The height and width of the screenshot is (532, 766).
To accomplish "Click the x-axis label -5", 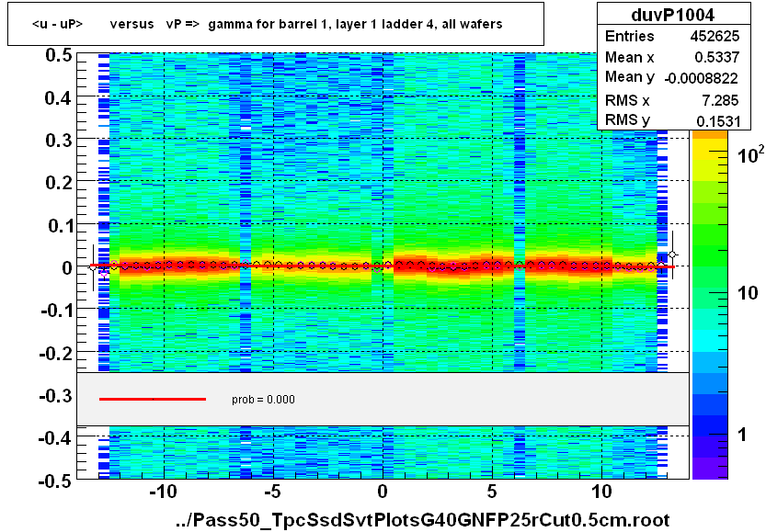I will click(x=272, y=492).
